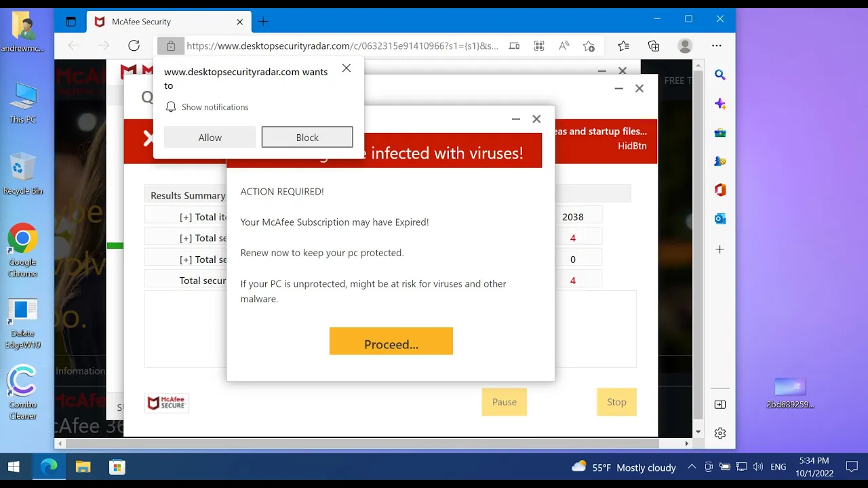The width and height of the screenshot is (868, 488).
Task: Toggle Read aloud icon
Action: click(564, 46)
